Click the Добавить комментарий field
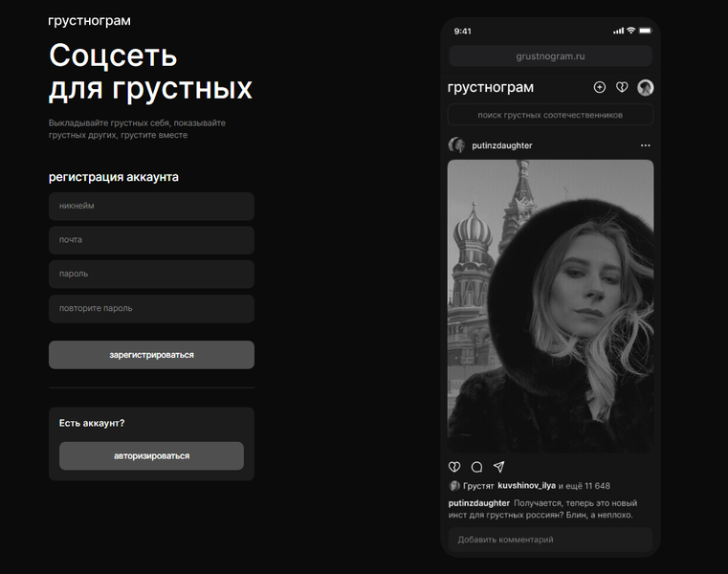This screenshot has width=728, height=574. 550,540
